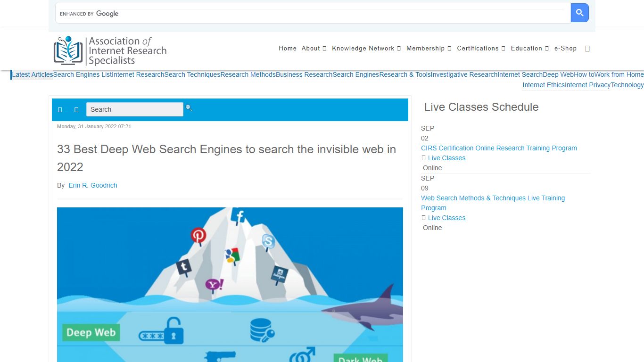Open CIRS Certification Online Research Training Program
644x362 pixels.
pos(499,148)
